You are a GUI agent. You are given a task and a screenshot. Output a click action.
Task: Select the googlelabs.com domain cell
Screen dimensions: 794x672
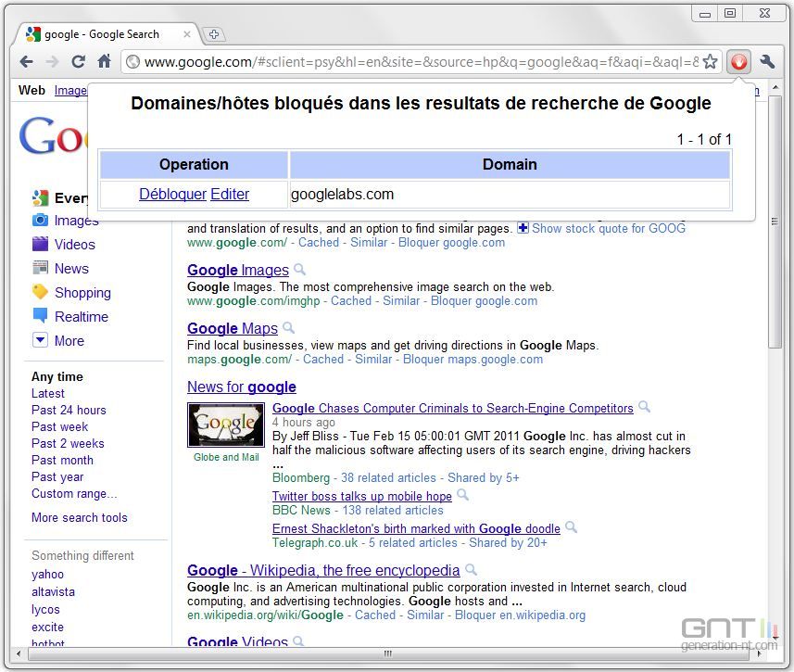[x=510, y=195]
